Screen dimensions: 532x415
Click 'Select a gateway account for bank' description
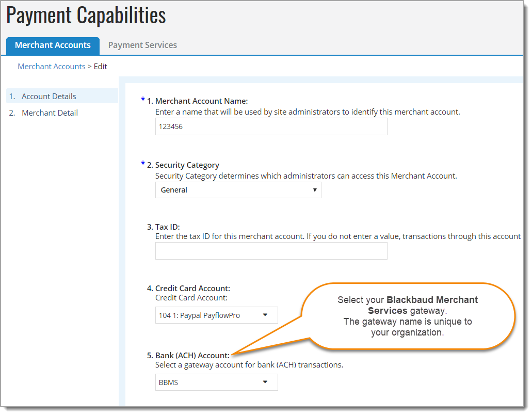249,365
